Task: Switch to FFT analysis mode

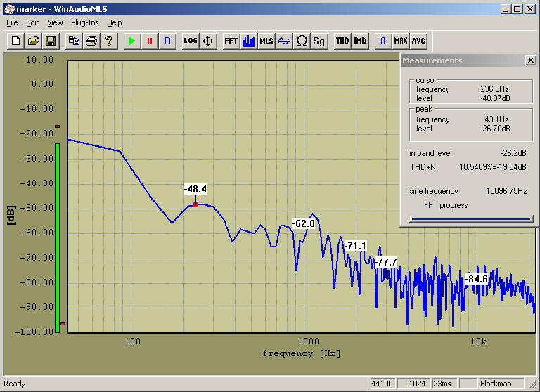Action: [231, 41]
